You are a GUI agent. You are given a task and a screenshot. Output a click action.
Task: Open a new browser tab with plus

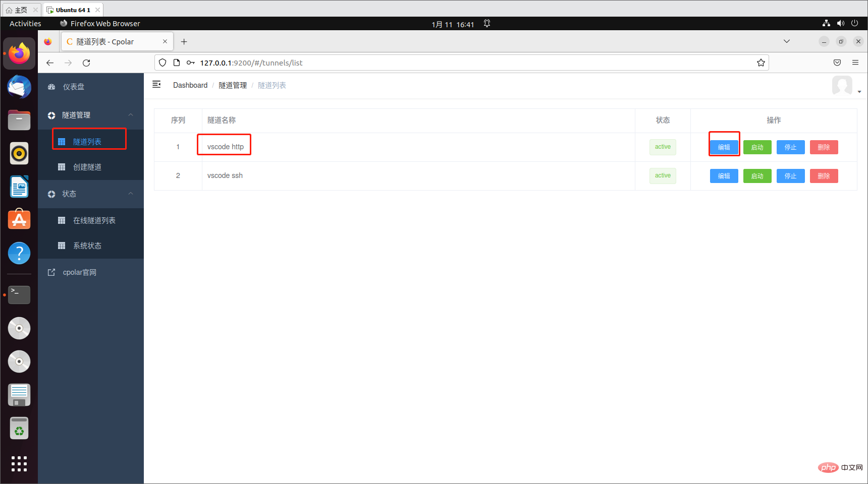point(184,41)
